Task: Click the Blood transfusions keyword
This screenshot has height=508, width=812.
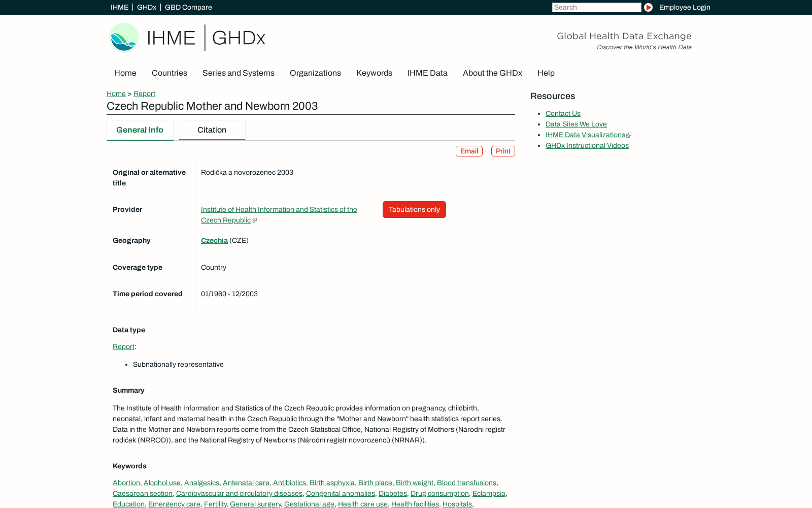Action: click(466, 483)
